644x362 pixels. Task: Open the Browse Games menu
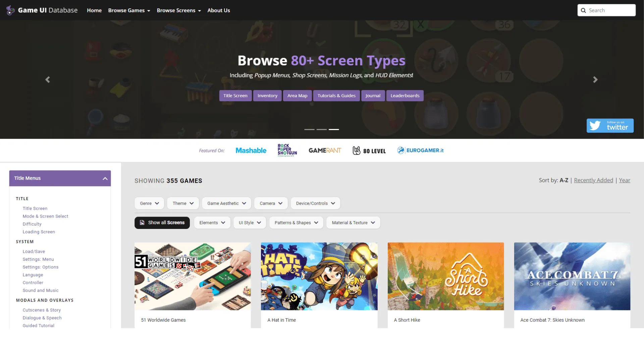pos(129,10)
